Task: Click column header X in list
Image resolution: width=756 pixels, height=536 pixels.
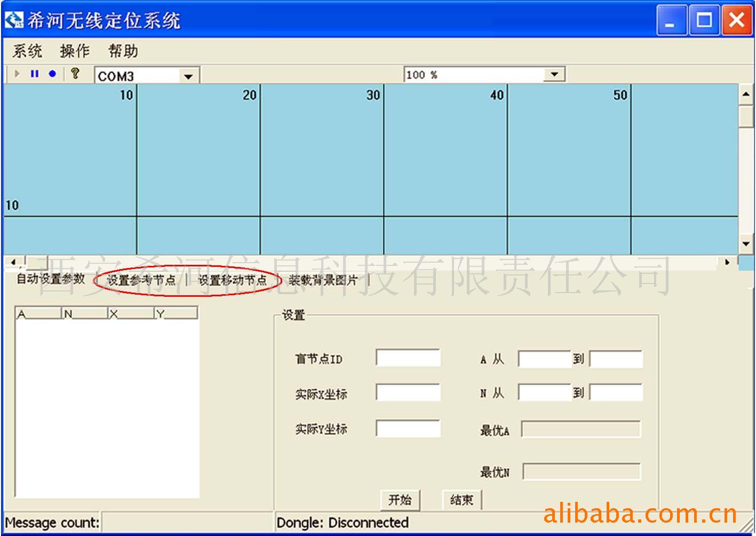Action: pyautogui.click(x=131, y=313)
